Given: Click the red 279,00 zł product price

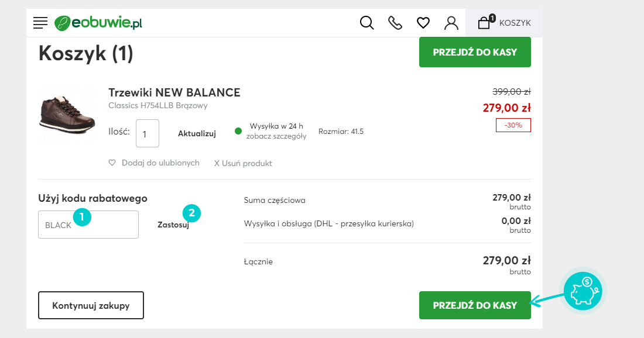Looking at the screenshot, I should click(507, 108).
